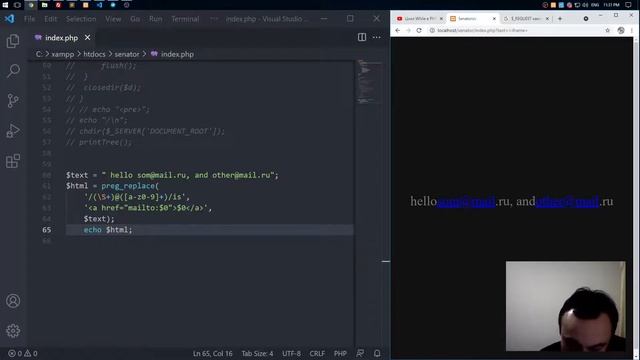This screenshot has width=640, height=360.
Task: Expand the C: drive breadcrumb
Action: [39, 54]
